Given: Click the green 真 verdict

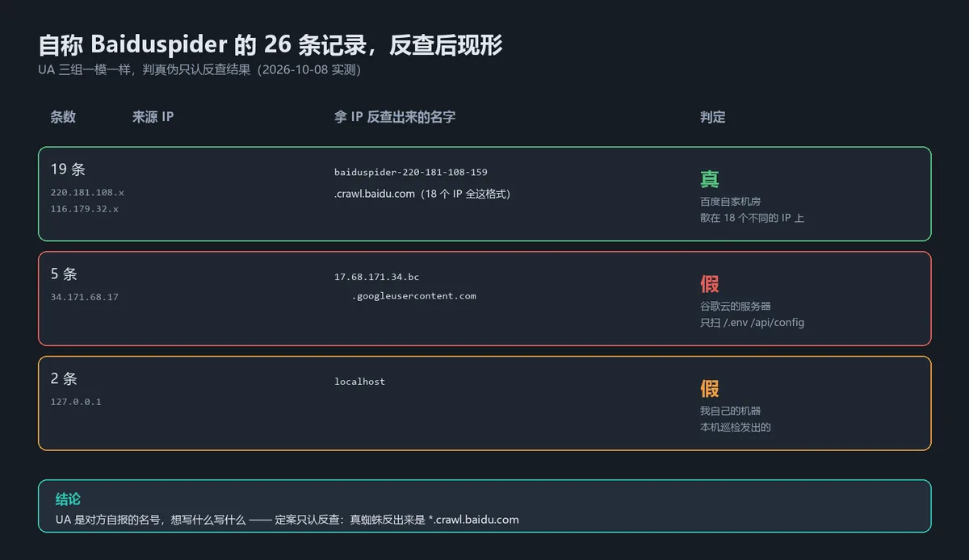Looking at the screenshot, I should click(710, 180).
